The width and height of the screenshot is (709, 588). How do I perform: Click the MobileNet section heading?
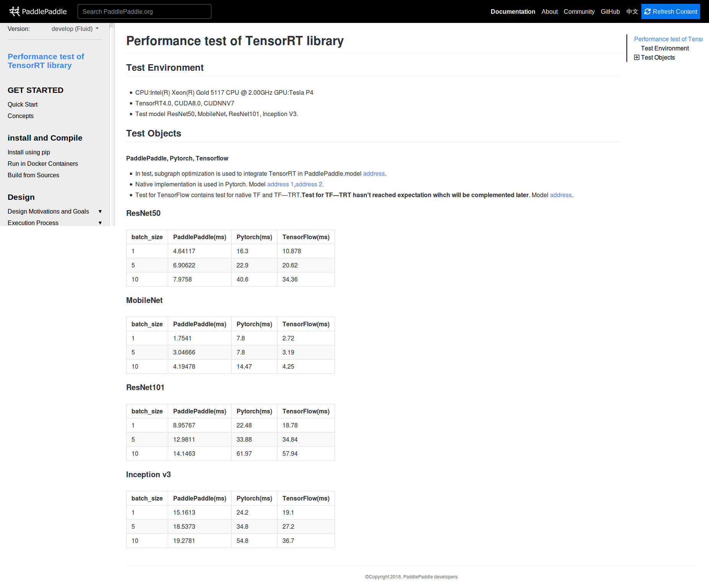coord(144,300)
